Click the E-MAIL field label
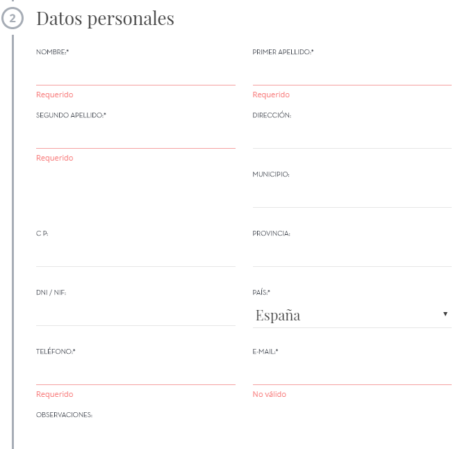 tap(265, 352)
